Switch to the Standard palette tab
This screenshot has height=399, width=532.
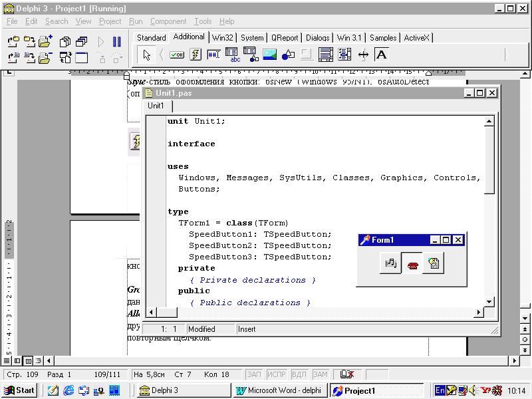click(151, 38)
